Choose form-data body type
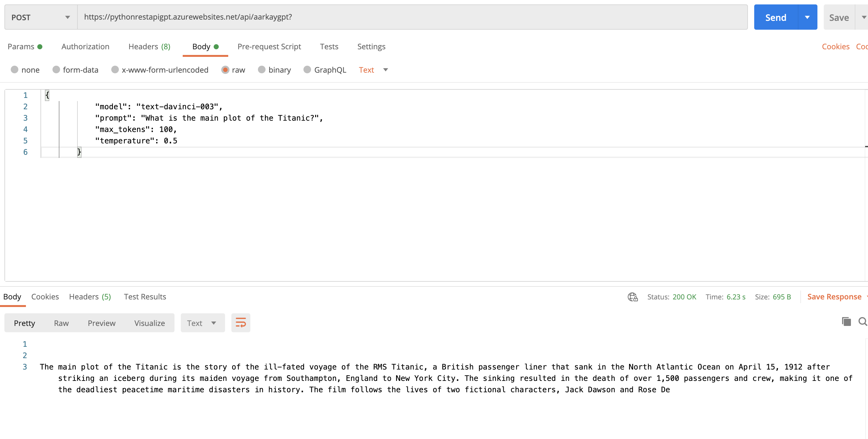 coord(56,70)
